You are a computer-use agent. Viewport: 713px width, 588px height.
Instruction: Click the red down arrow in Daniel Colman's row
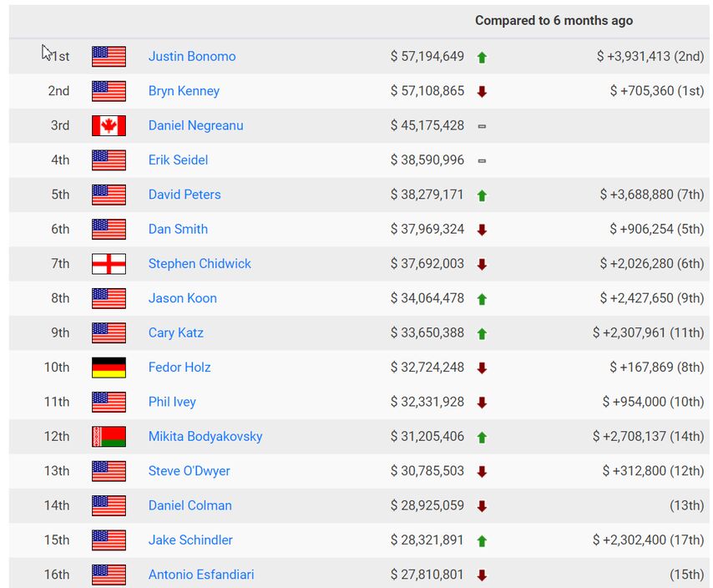pos(482,506)
